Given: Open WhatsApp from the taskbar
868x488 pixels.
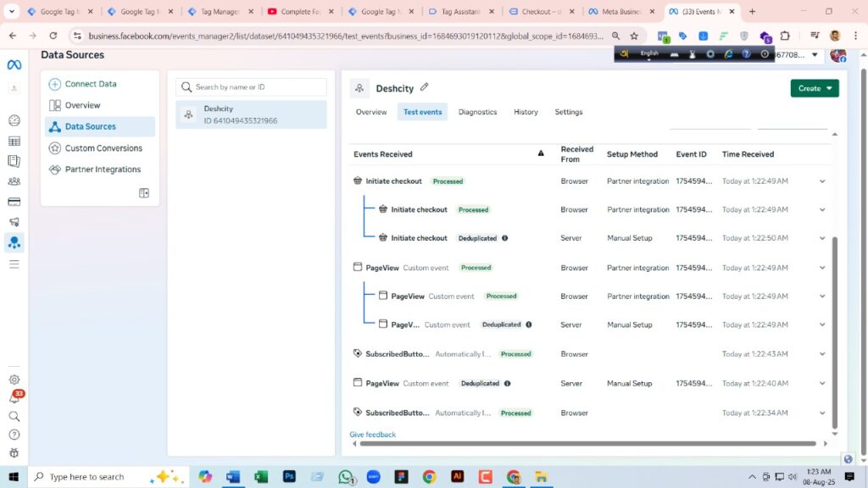Looking at the screenshot, I should point(346,476).
